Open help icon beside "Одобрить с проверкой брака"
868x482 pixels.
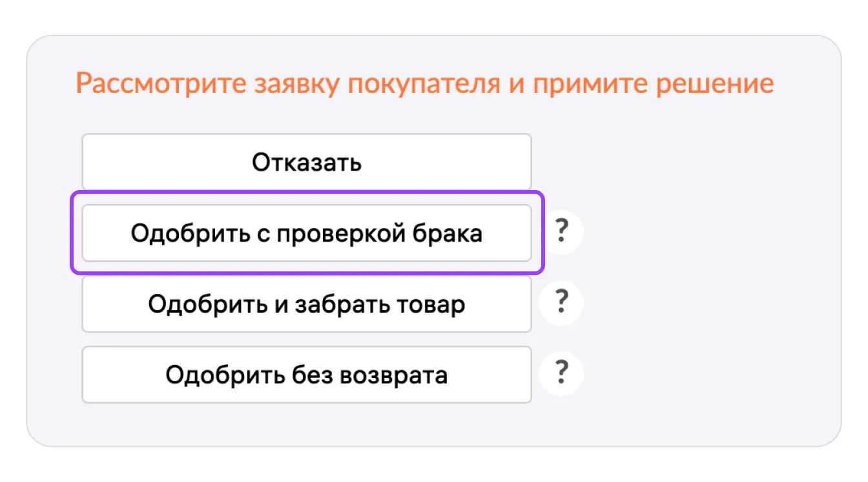[x=562, y=231]
